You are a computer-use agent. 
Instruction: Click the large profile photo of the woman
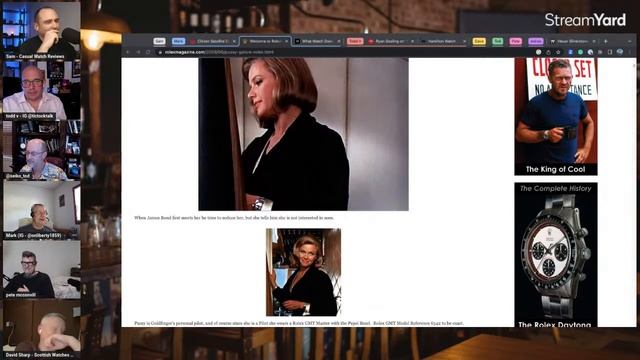coord(303,134)
